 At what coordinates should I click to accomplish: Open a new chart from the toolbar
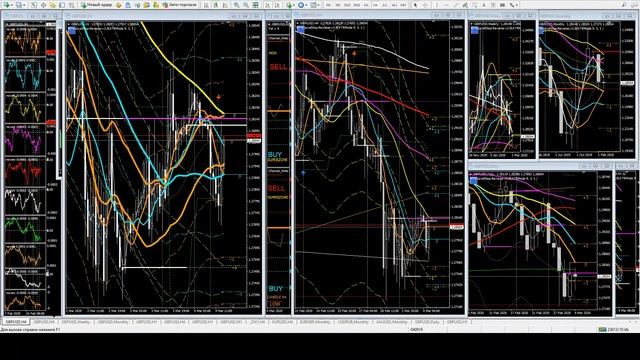[7, 5]
